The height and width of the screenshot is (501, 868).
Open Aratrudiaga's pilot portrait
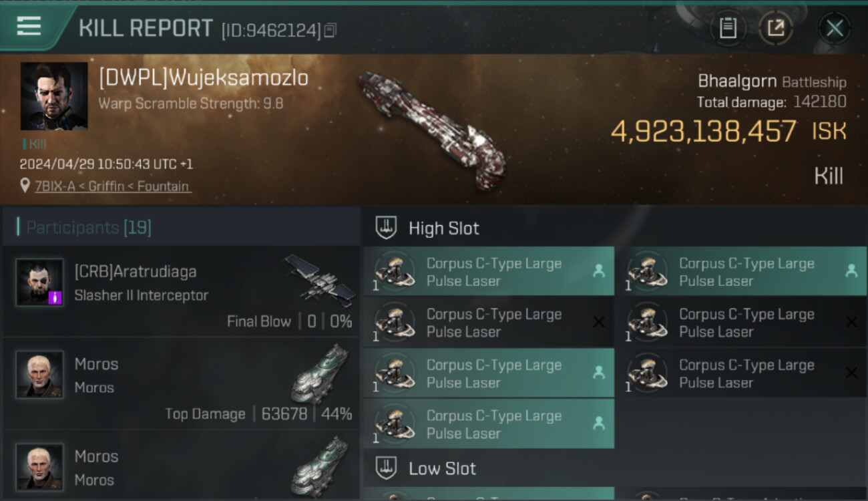(40, 283)
